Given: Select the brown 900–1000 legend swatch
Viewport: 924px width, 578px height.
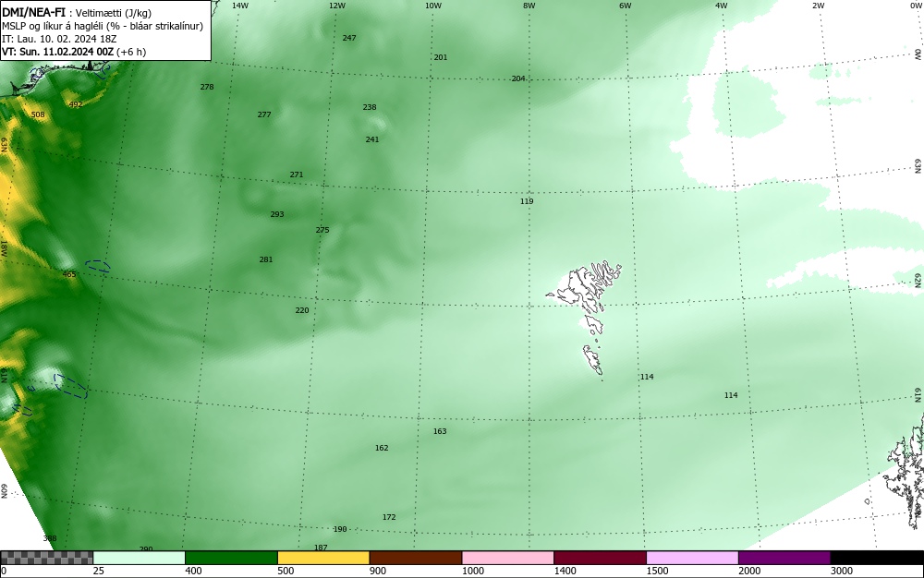Looking at the screenshot, I should click(416, 558).
